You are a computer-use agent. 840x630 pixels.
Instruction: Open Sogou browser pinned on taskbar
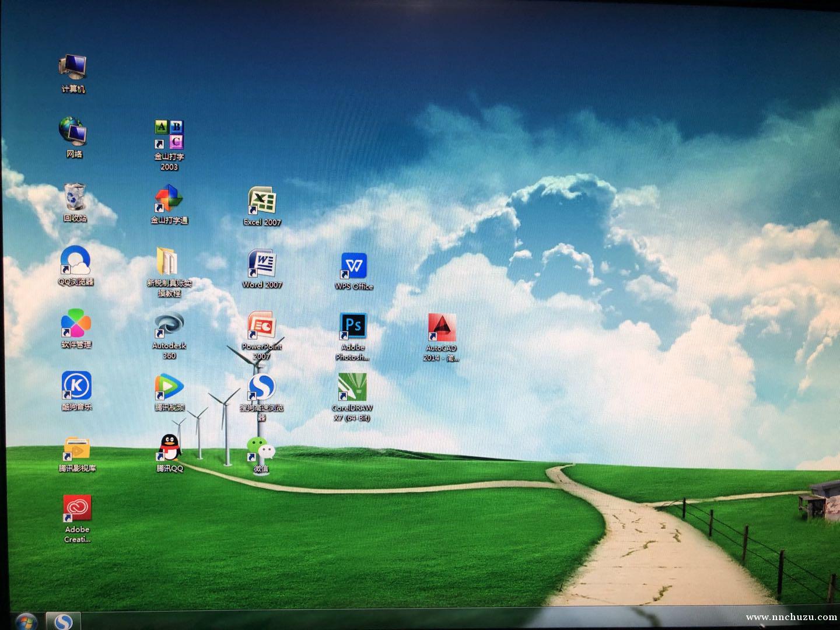(x=63, y=621)
